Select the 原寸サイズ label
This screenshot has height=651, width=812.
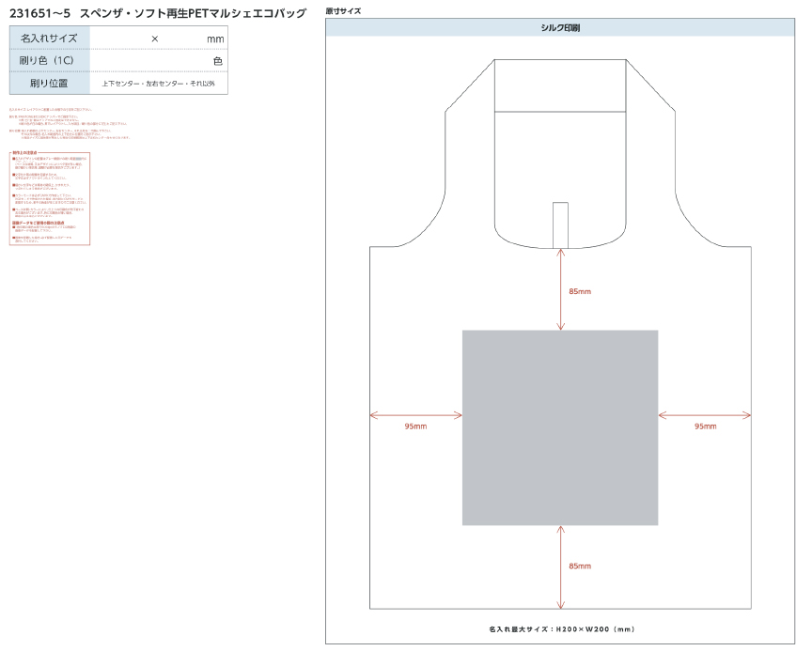(x=343, y=10)
